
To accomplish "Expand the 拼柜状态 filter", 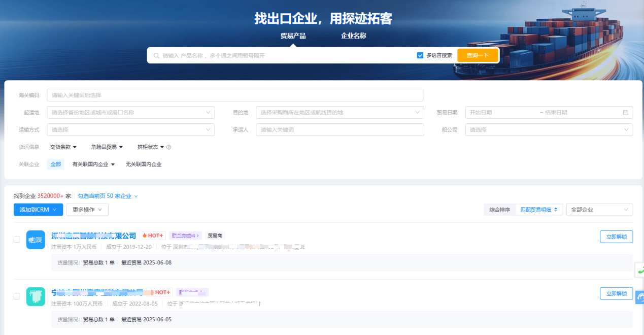I will click(x=151, y=147).
